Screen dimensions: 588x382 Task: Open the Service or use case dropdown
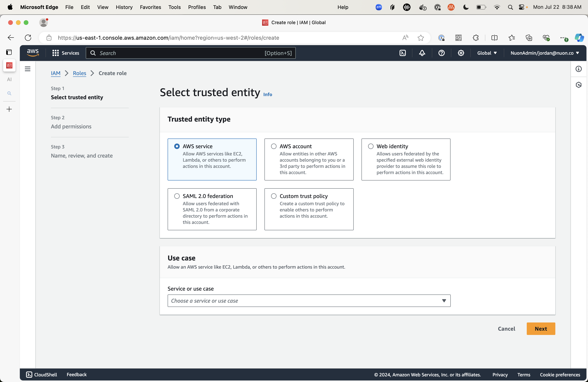(x=309, y=301)
